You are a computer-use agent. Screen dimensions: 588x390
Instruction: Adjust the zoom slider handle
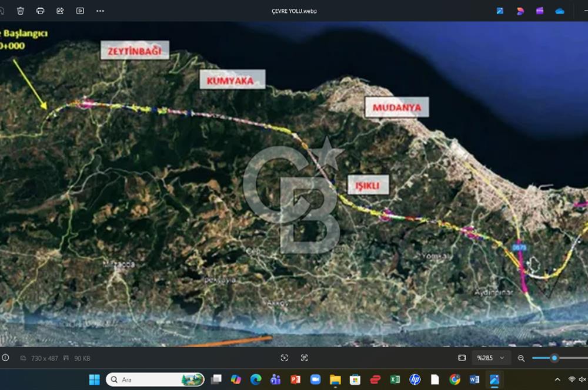554,358
